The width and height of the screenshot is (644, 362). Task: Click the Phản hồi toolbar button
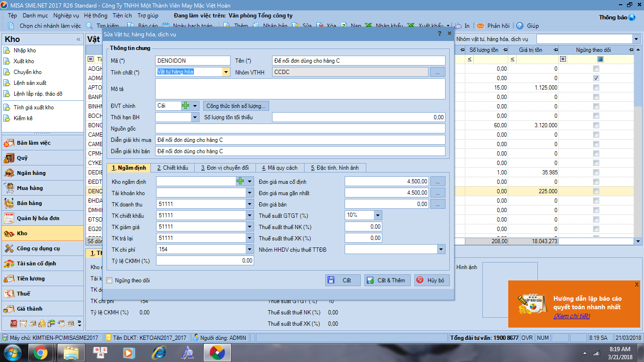click(x=493, y=26)
